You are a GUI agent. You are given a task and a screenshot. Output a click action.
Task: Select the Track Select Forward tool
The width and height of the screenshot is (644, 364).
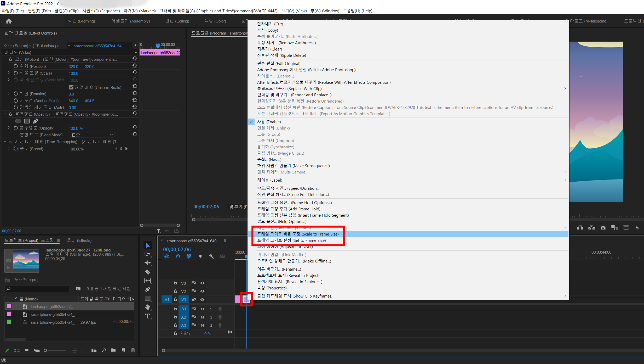148,254
